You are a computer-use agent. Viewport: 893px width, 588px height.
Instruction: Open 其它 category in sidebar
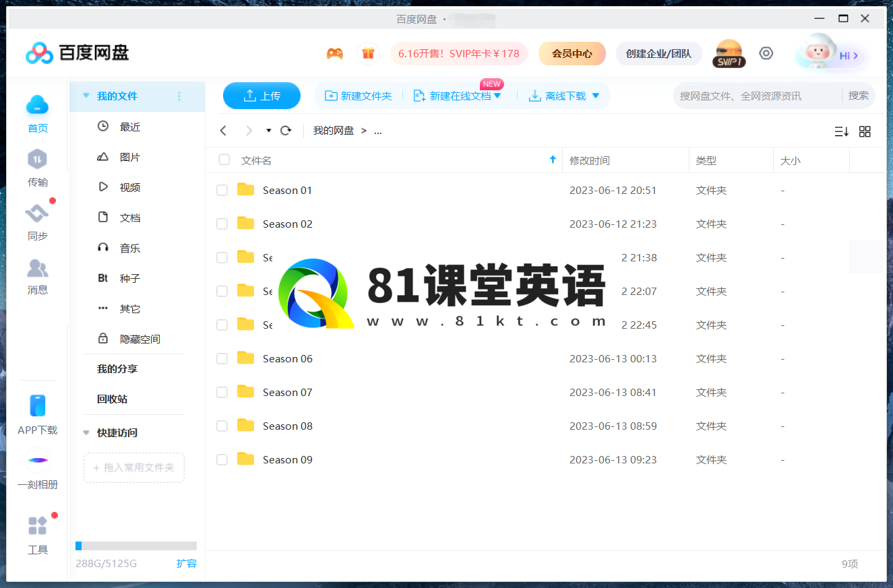[x=131, y=308]
